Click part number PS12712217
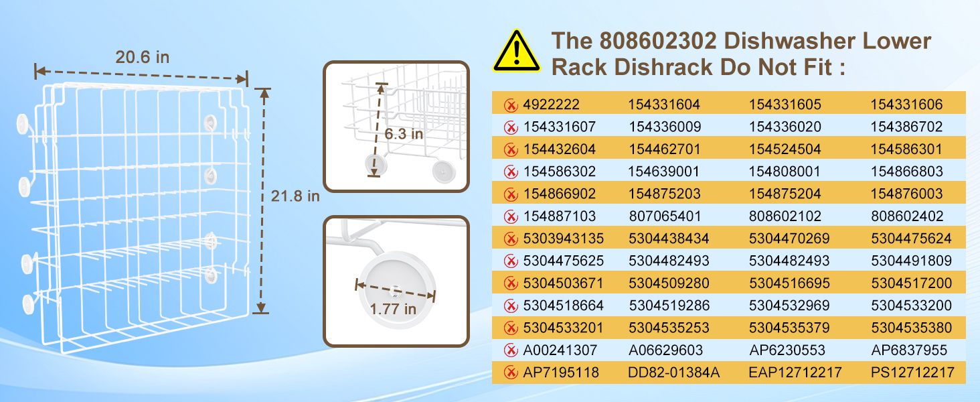The image size is (980, 402). tap(911, 372)
